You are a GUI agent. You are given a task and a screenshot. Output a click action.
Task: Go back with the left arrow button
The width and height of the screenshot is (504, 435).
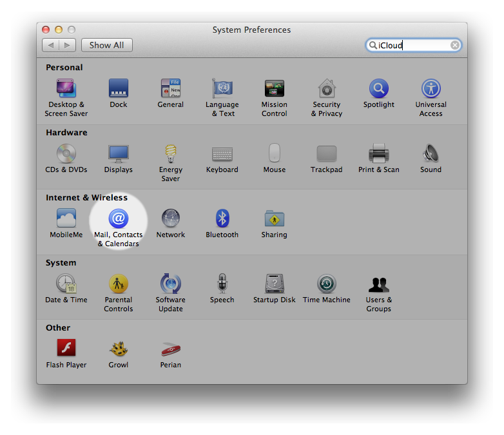pos(50,45)
